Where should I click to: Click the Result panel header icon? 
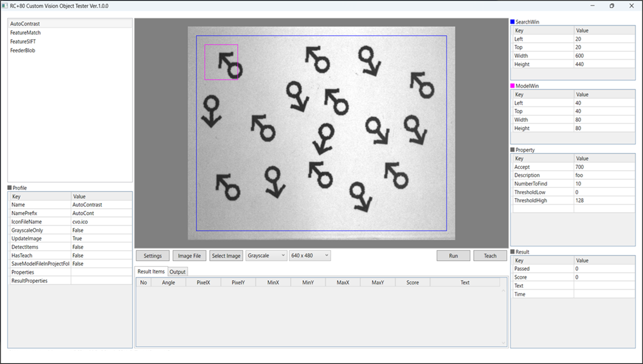[513, 252]
